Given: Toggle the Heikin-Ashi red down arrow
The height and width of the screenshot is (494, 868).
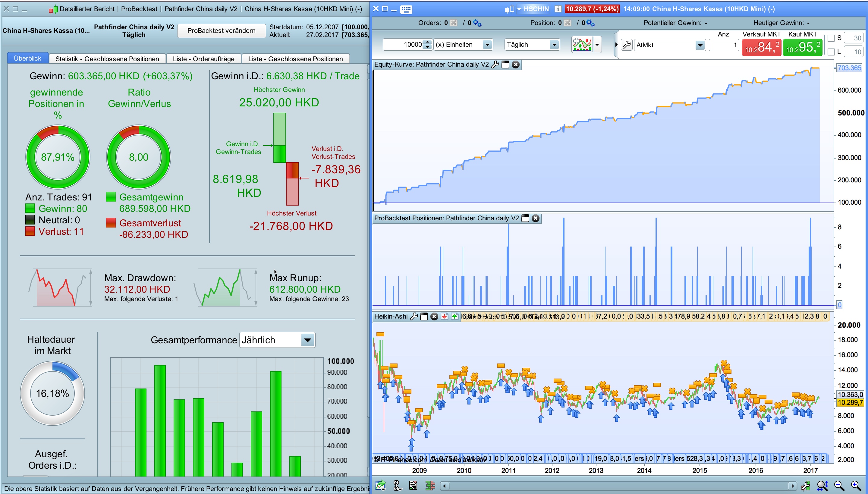Looking at the screenshot, I should (x=444, y=316).
